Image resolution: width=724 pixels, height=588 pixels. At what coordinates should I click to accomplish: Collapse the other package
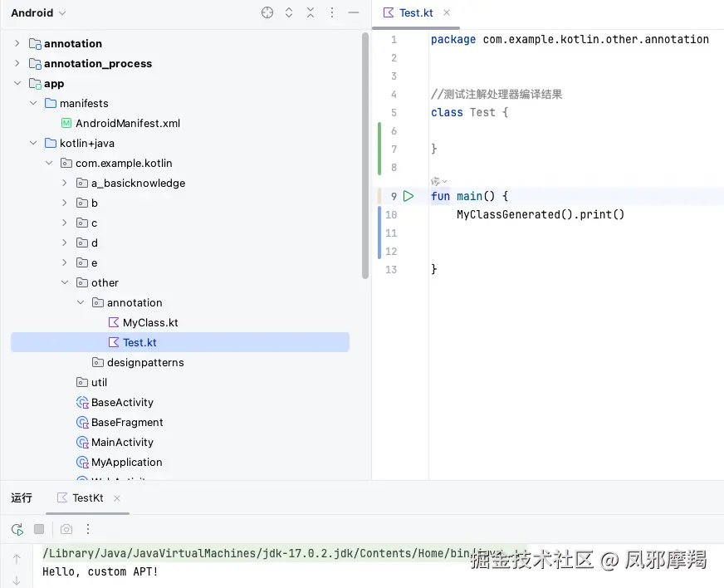click(65, 282)
